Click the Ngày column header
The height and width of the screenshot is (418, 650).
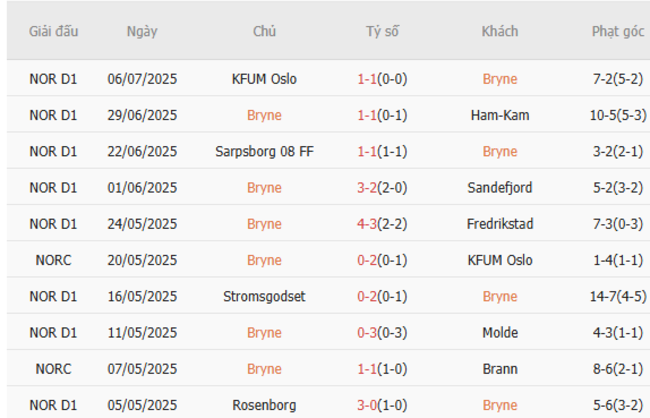coord(142,31)
